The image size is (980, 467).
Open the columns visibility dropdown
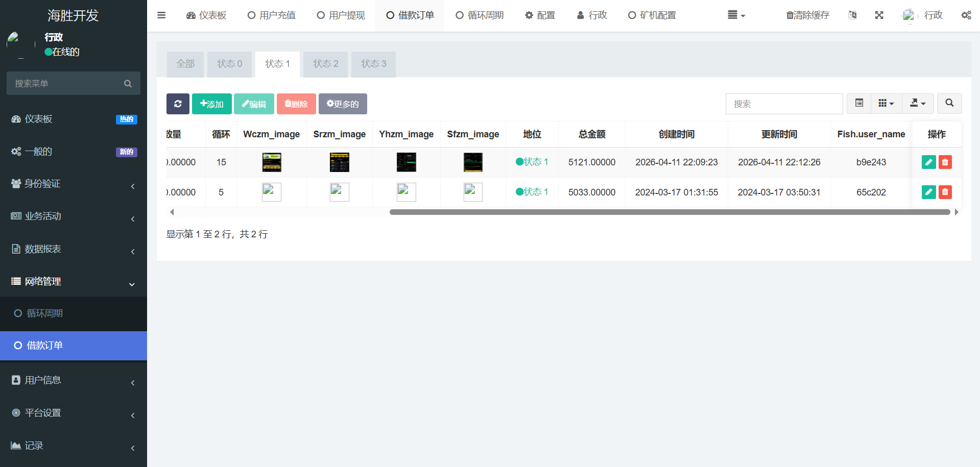(x=886, y=104)
